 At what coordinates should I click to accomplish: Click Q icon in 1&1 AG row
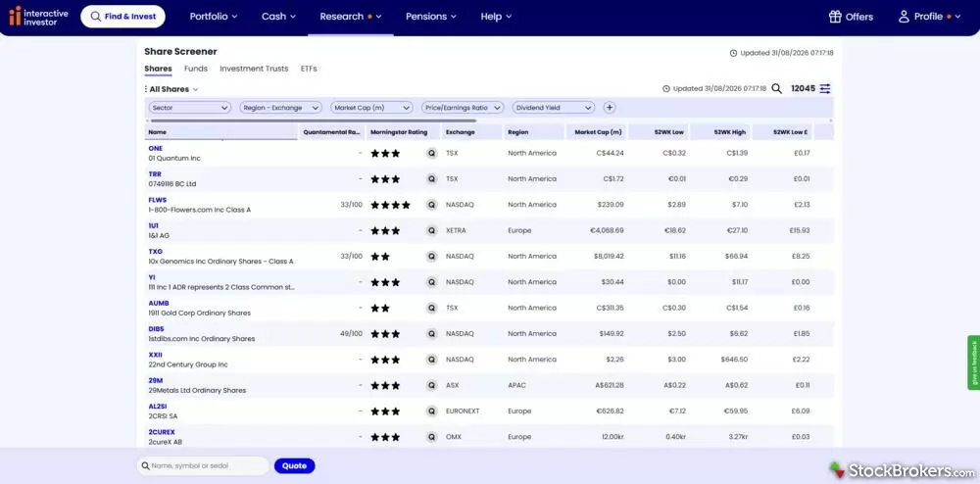(432, 230)
